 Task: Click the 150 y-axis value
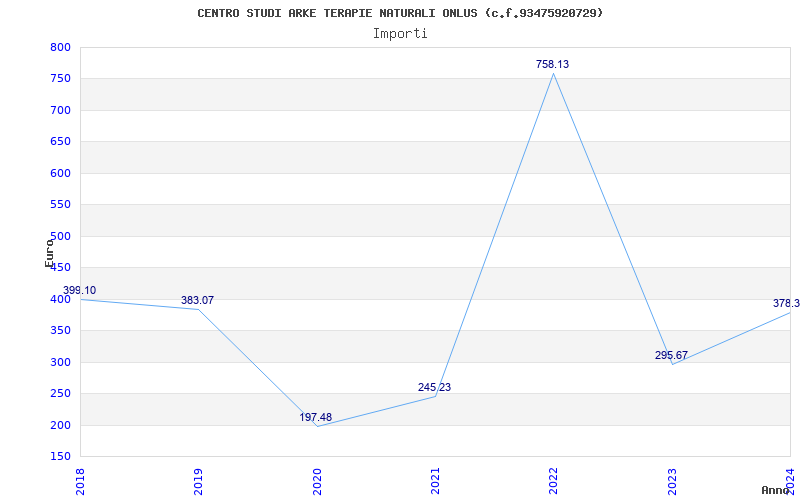tap(60, 457)
